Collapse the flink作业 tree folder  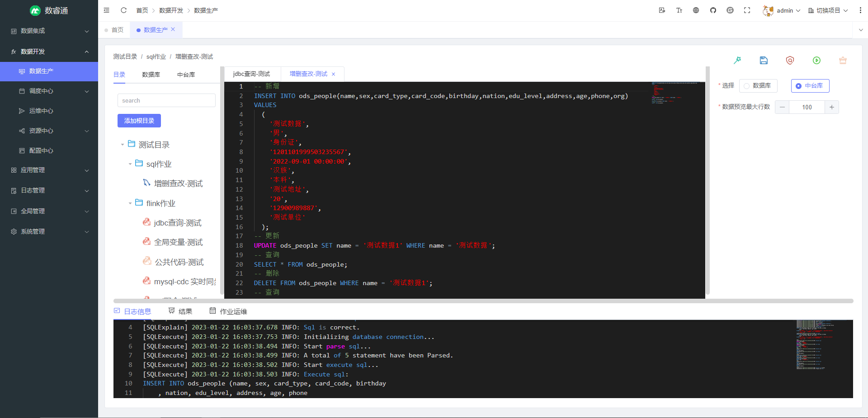tap(130, 203)
